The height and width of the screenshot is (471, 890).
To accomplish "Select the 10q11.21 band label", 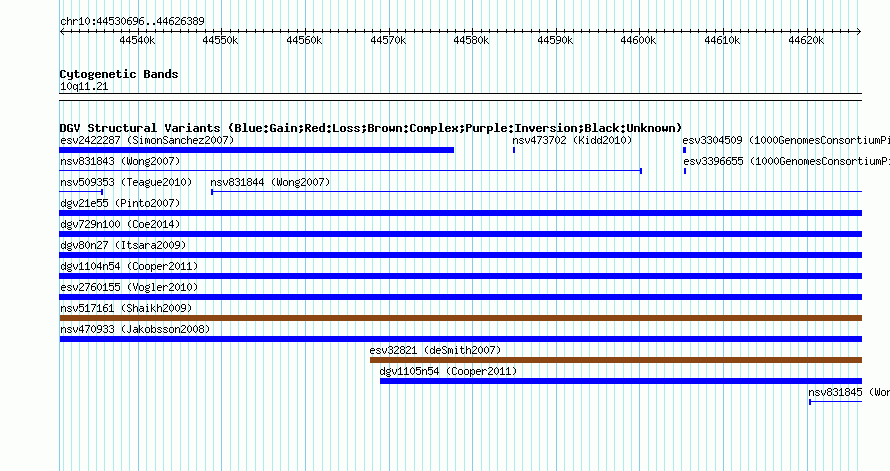I will [84, 86].
